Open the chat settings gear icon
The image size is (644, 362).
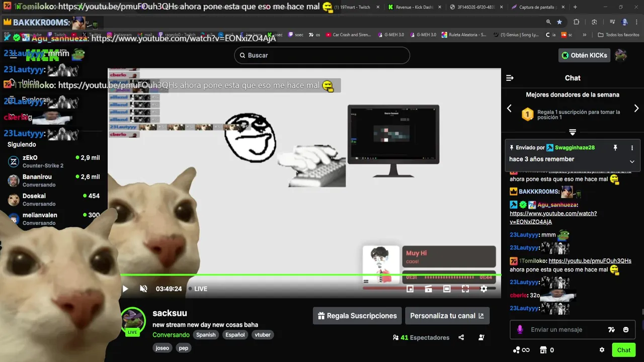pos(602,350)
